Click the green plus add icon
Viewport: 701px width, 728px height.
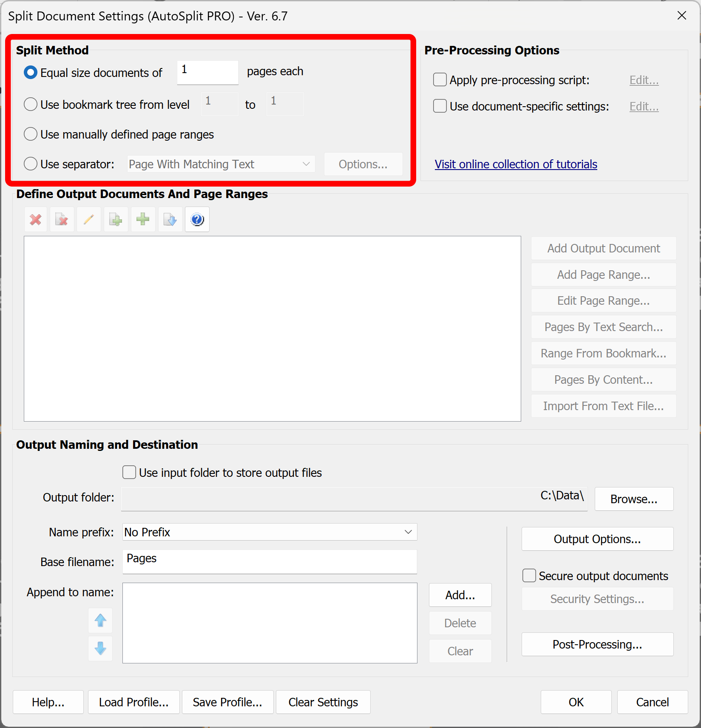pos(143,219)
